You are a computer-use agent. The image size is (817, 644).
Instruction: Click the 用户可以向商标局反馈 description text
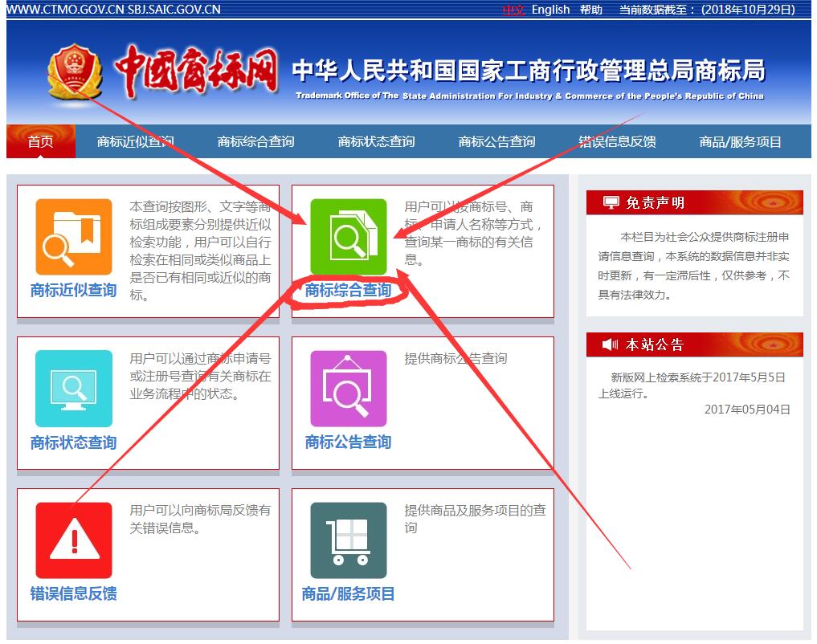201,519
